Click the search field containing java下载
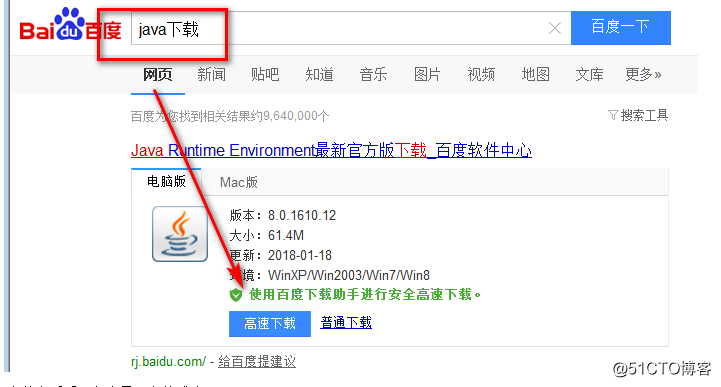This screenshot has width=721, height=387. point(351,28)
